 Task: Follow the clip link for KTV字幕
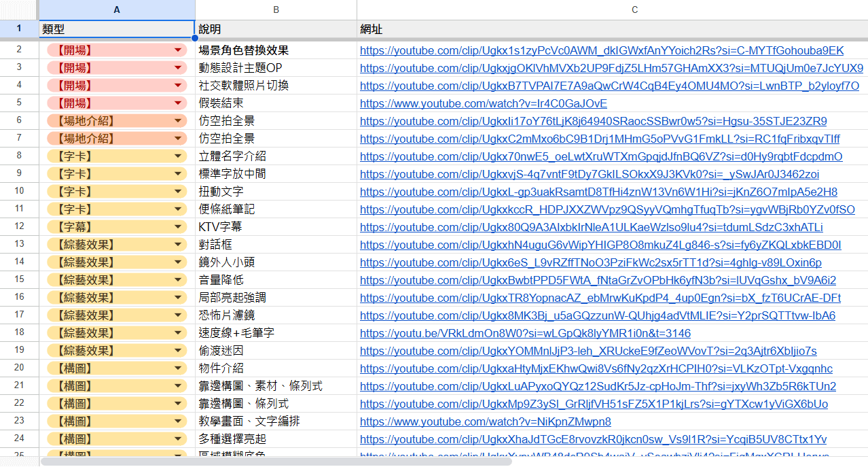pos(591,227)
